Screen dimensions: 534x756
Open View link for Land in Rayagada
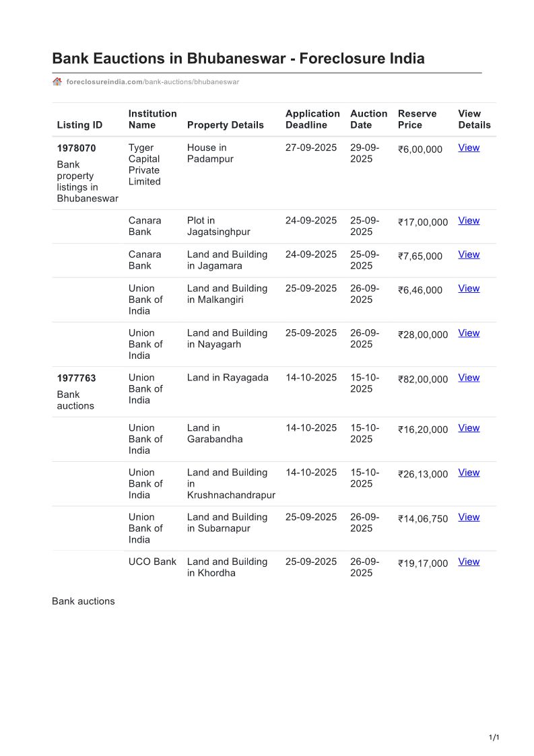[469, 378]
